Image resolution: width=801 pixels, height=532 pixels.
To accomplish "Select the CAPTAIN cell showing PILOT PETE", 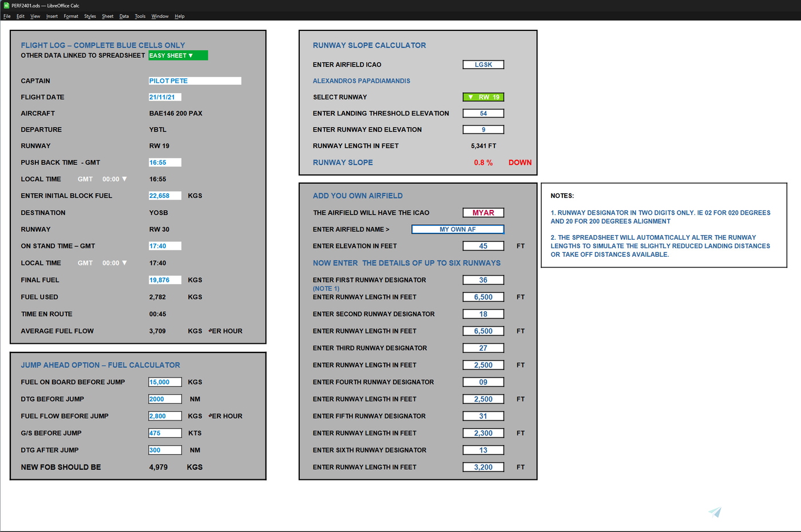I will [x=195, y=81].
